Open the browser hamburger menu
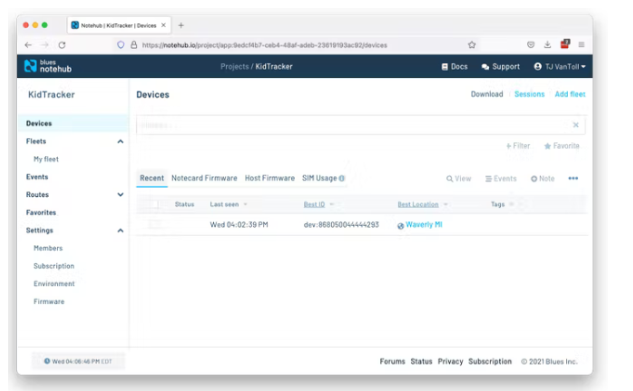 pyautogui.click(x=581, y=45)
